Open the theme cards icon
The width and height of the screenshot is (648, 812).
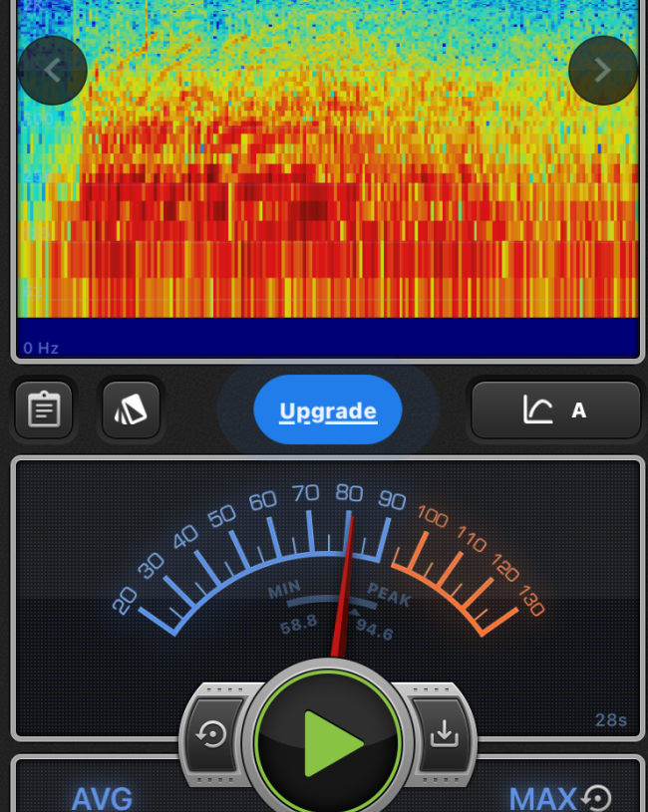point(131,409)
